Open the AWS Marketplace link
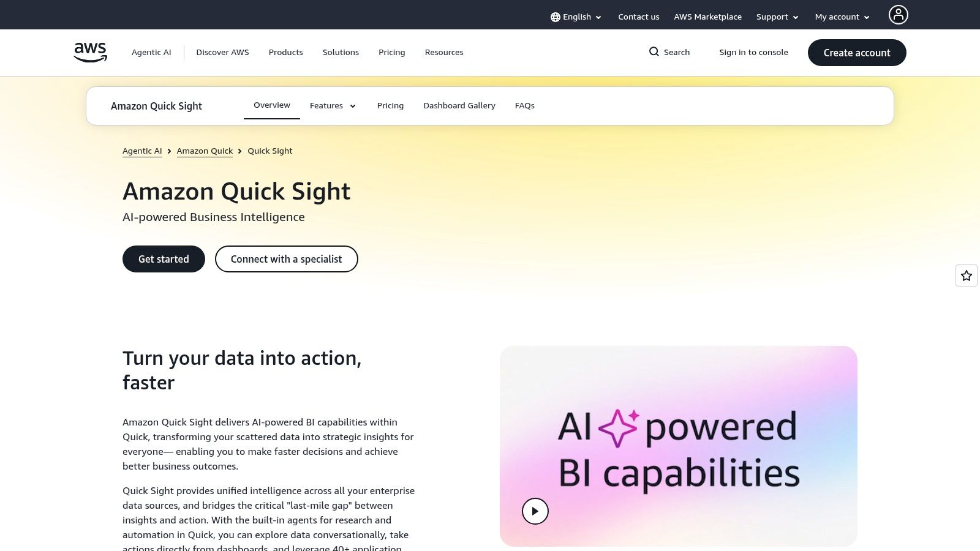Image resolution: width=980 pixels, height=551 pixels. click(x=707, y=17)
